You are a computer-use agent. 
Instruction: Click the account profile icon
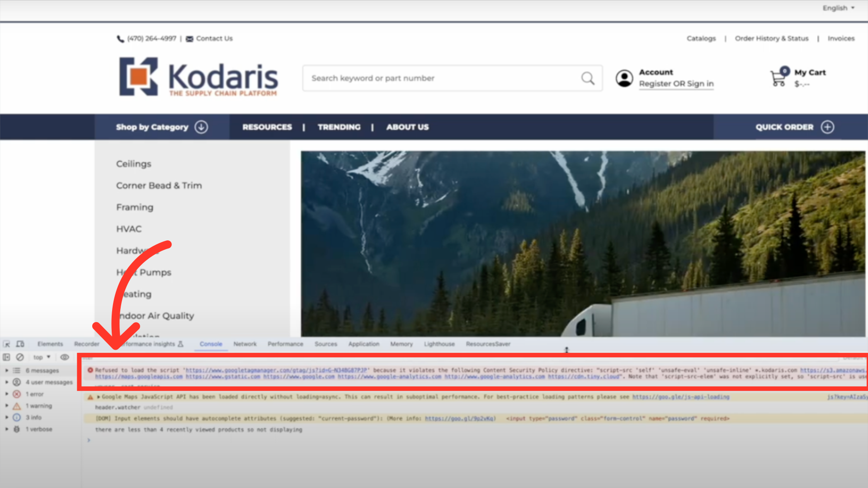pyautogui.click(x=624, y=78)
